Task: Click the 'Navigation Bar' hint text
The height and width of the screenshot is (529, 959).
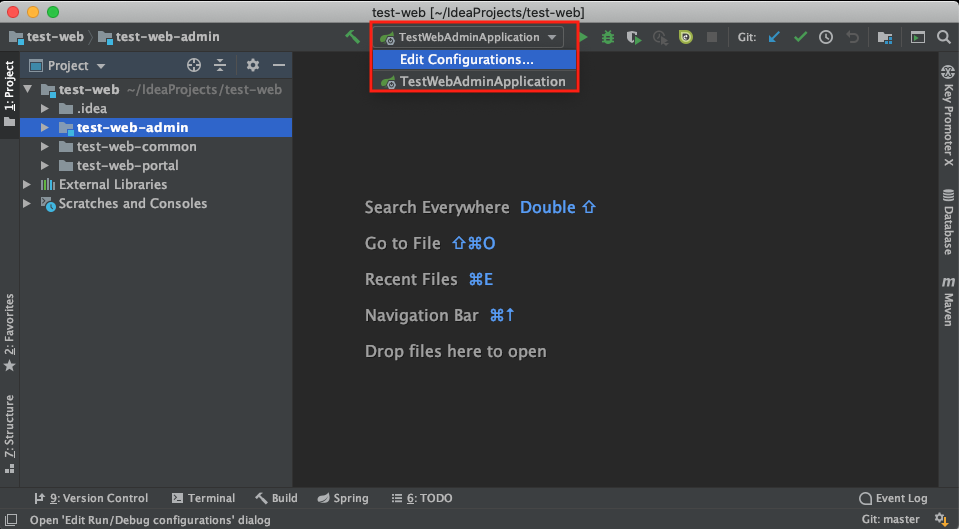Action: pyautogui.click(x=421, y=316)
